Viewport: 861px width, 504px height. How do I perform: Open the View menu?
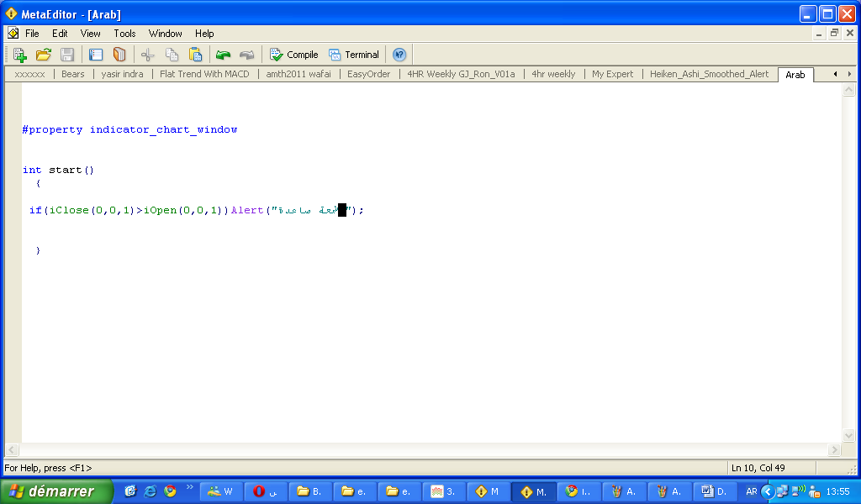[90, 34]
